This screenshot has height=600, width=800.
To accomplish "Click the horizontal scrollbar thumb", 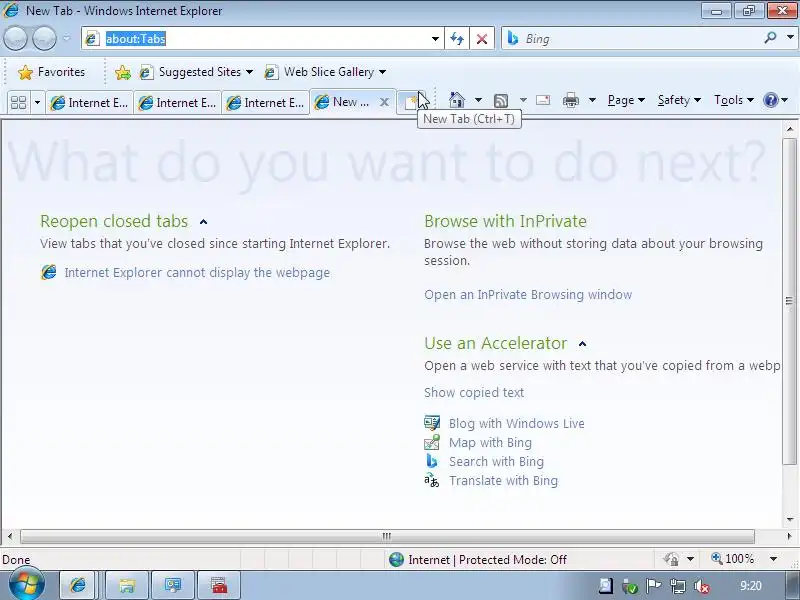I will (x=387, y=536).
